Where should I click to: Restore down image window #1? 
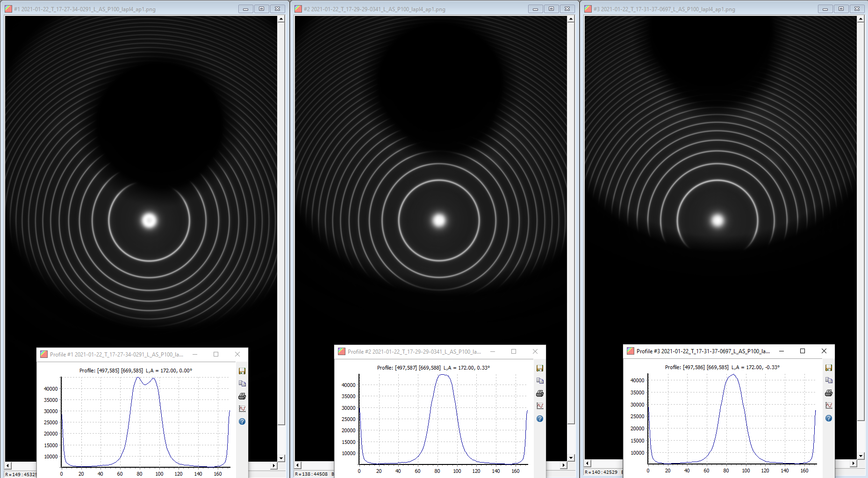[x=261, y=9]
